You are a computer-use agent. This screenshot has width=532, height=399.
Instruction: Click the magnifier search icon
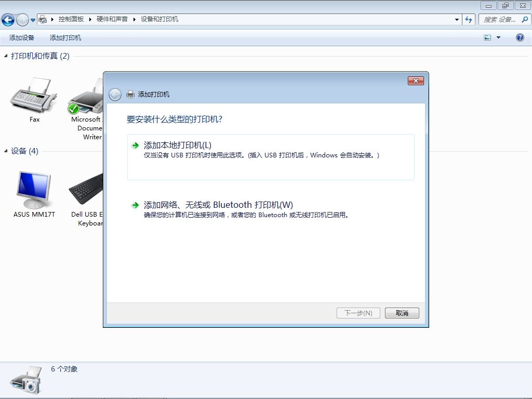[x=525, y=20]
